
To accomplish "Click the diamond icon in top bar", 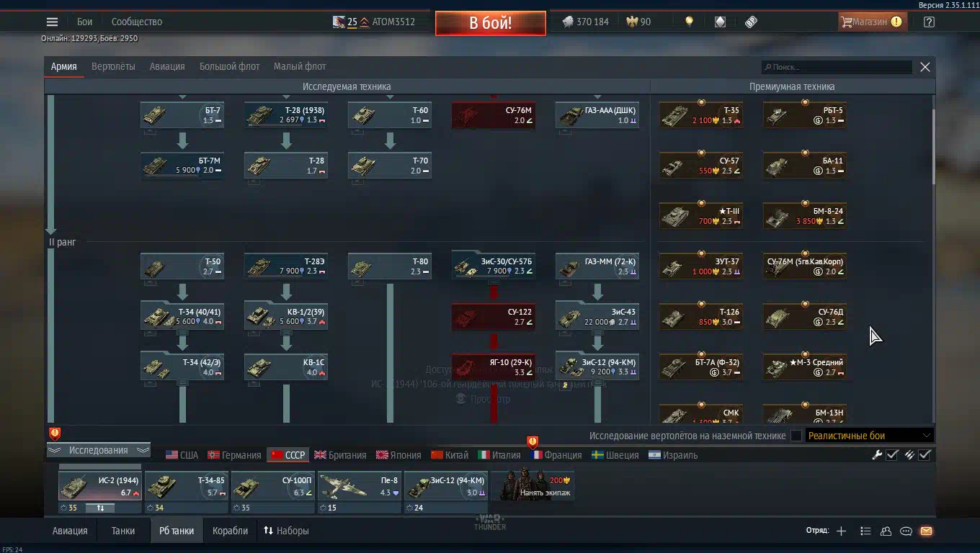I will point(720,22).
